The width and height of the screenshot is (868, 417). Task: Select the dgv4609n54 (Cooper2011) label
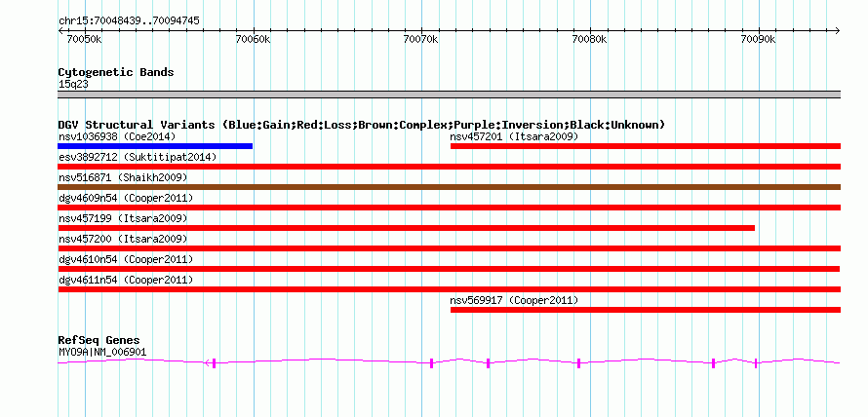[126, 198]
